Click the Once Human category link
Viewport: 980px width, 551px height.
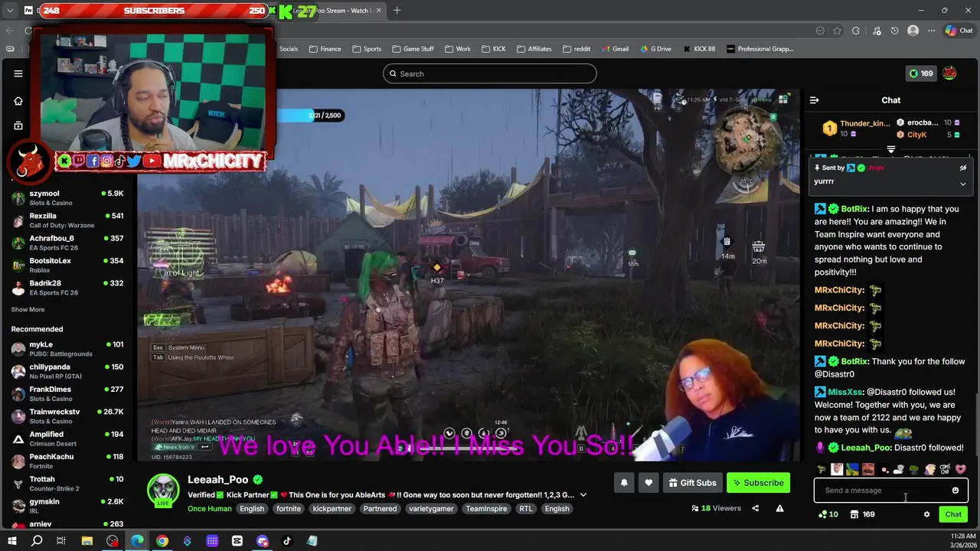coord(209,509)
